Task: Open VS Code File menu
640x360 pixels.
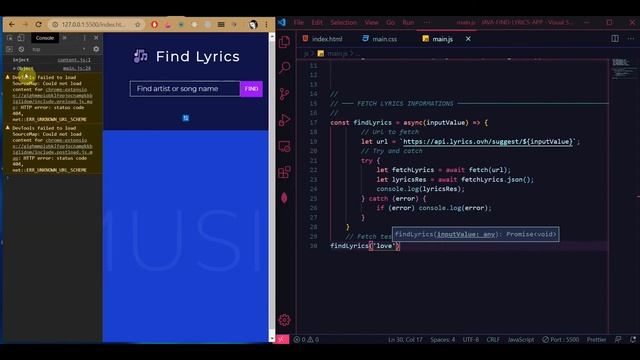Action: tap(299, 22)
